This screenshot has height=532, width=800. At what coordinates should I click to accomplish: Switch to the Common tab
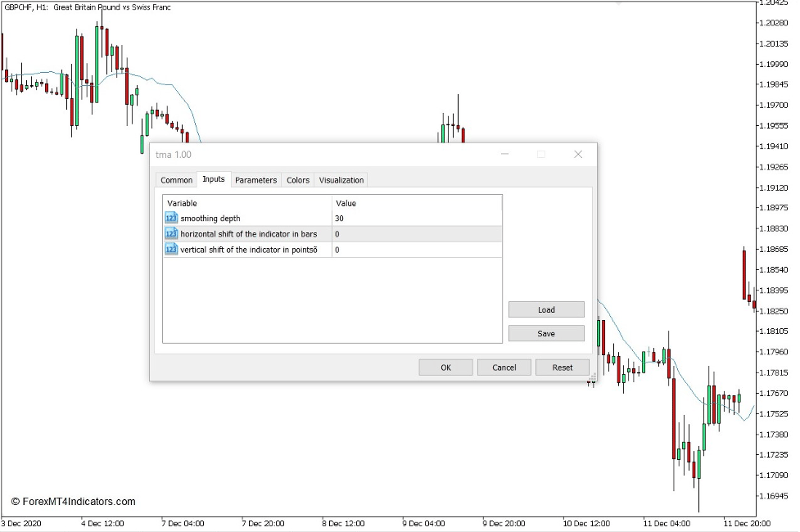[176, 180]
